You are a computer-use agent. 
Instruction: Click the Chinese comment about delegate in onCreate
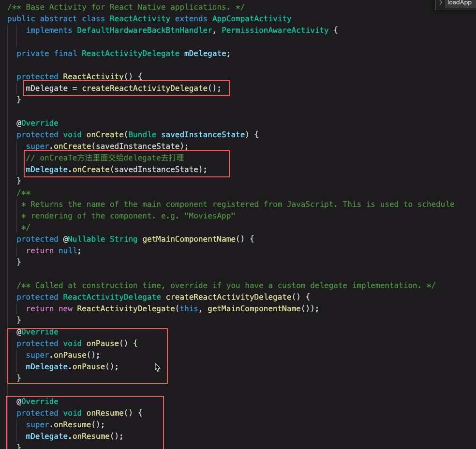tap(105, 158)
